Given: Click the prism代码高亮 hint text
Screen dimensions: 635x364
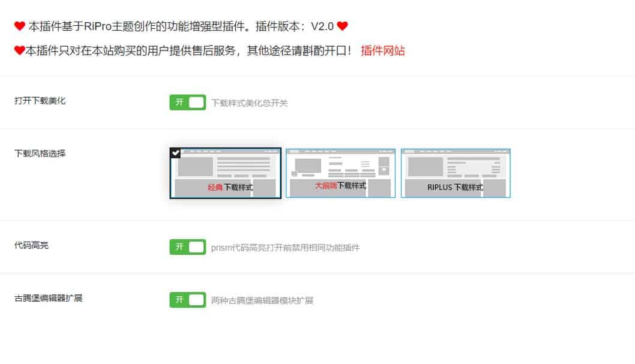Looking at the screenshot, I should pyautogui.click(x=285, y=248).
